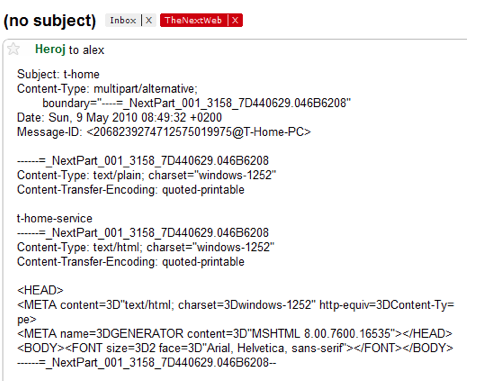This screenshot has height=381, width=496.
Task: Click the 't-home-service' body text
Action: click(x=55, y=219)
